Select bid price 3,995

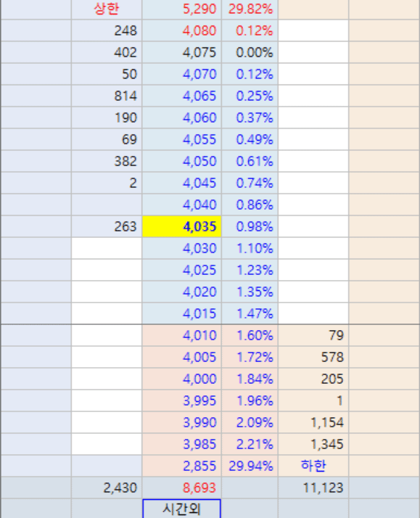[x=199, y=400]
